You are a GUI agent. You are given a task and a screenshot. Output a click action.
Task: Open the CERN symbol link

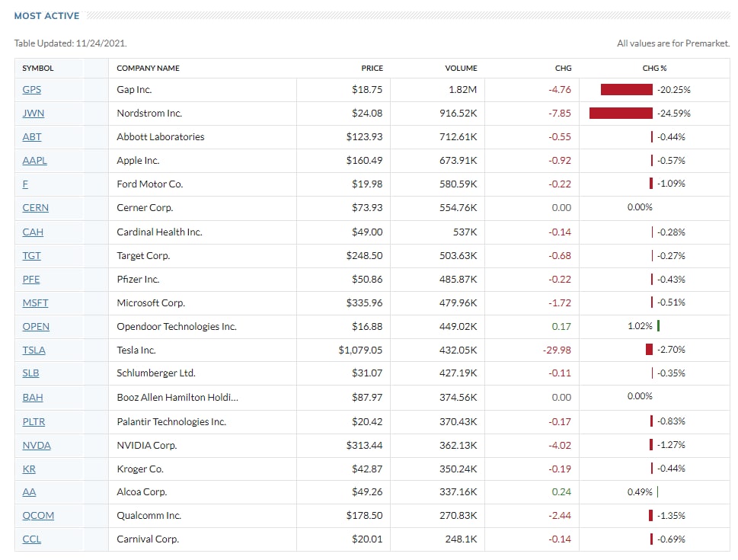tap(35, 207)
